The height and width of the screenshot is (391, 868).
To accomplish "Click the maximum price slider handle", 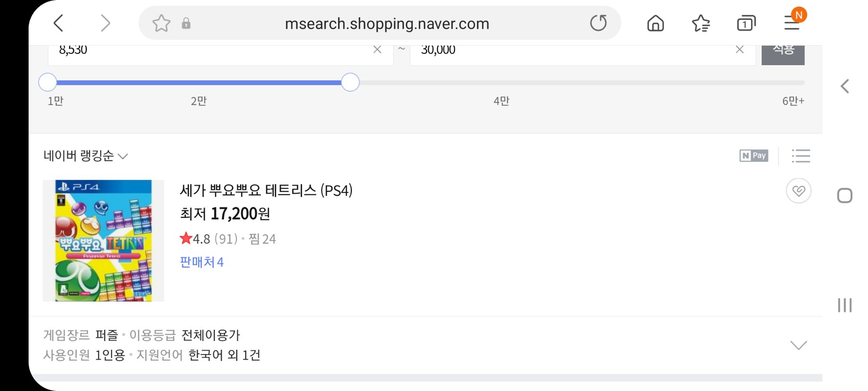I will 350,82.
